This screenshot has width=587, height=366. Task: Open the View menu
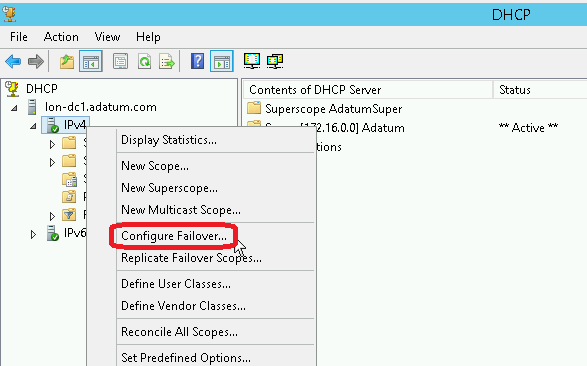[107, 37]
